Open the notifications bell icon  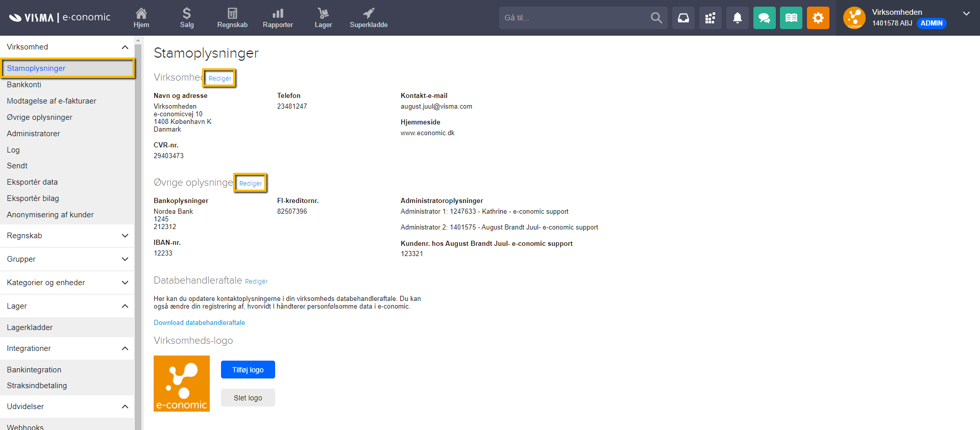[737, 18]
